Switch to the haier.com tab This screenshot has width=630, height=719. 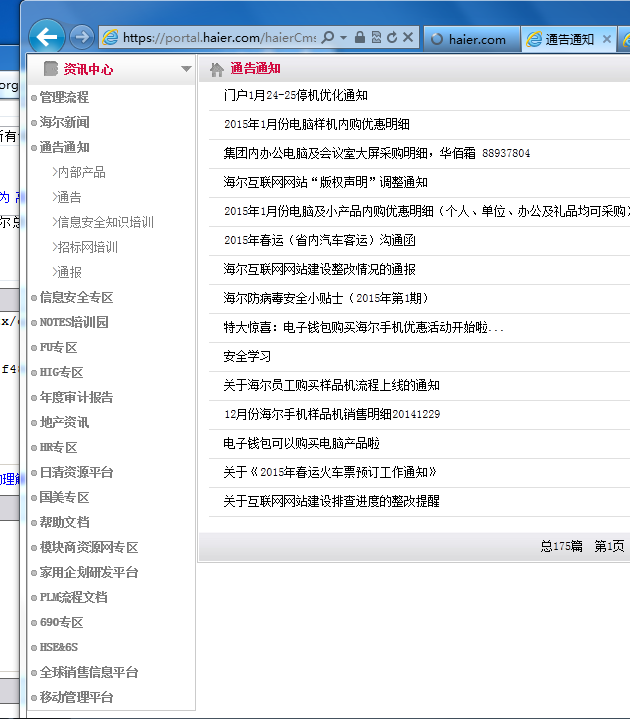pos(472,39)
